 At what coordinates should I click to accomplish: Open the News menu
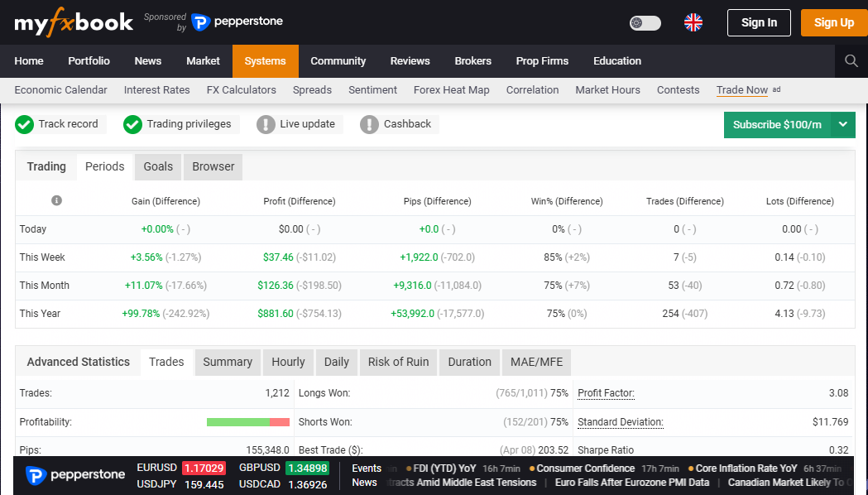[148, 61]
